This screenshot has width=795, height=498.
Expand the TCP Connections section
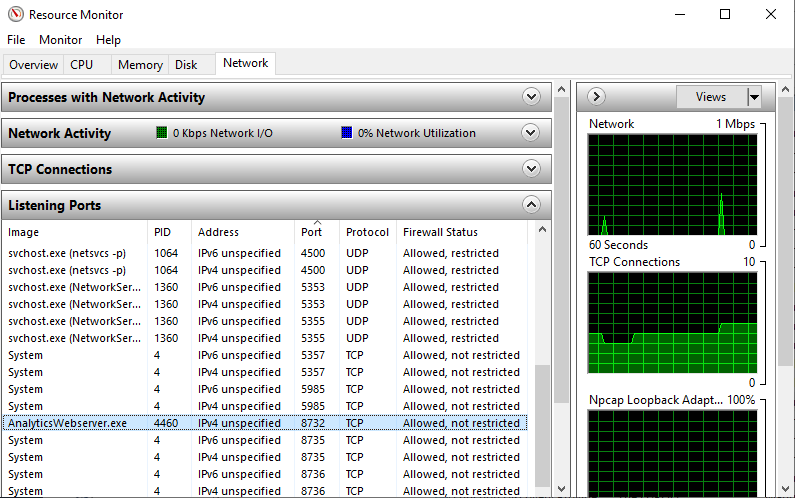531,169
